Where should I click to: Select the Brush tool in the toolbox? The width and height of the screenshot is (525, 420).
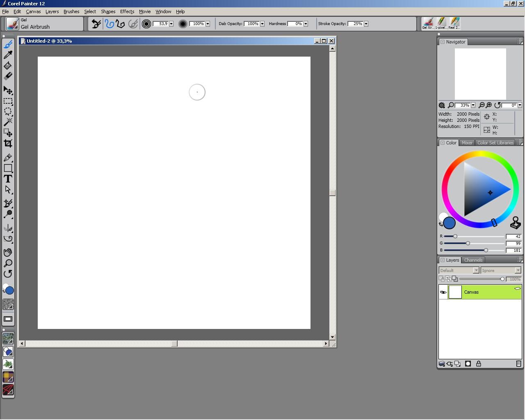pos(8,44)
